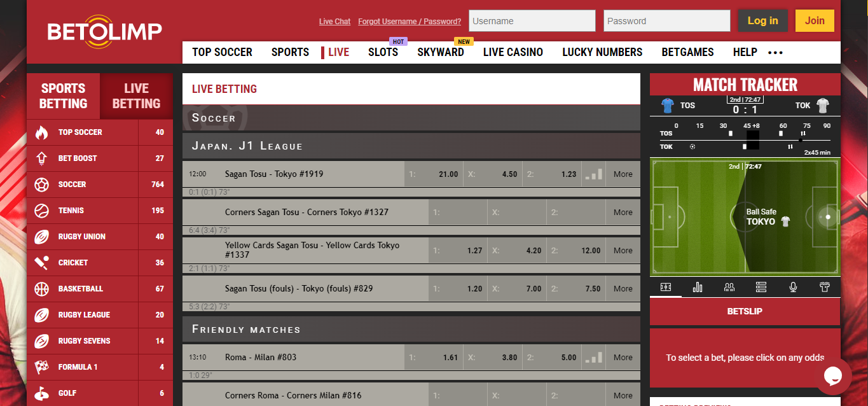Screen dimensions: 868x406
Task: Open the league table icon in match tracker
Action: point(761,288)
